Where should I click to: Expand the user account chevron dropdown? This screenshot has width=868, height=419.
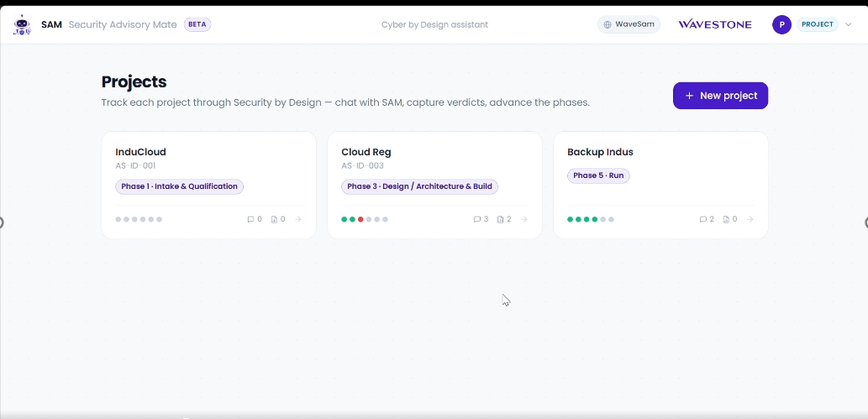(x=848, y=24)
